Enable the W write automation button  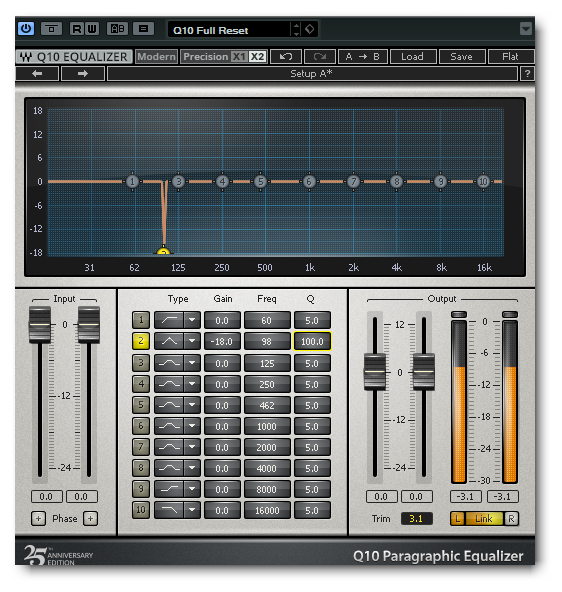[x=92, y=29]
